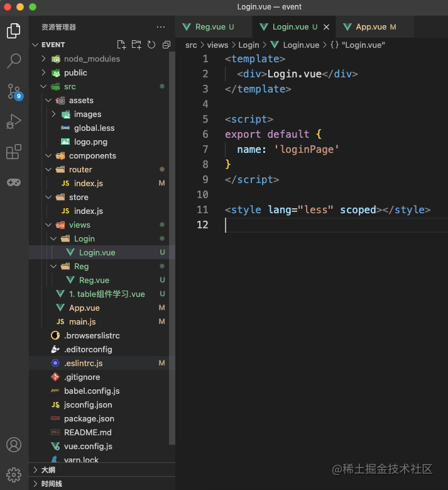Expand the 大纲 outline panel

[102, 470]
